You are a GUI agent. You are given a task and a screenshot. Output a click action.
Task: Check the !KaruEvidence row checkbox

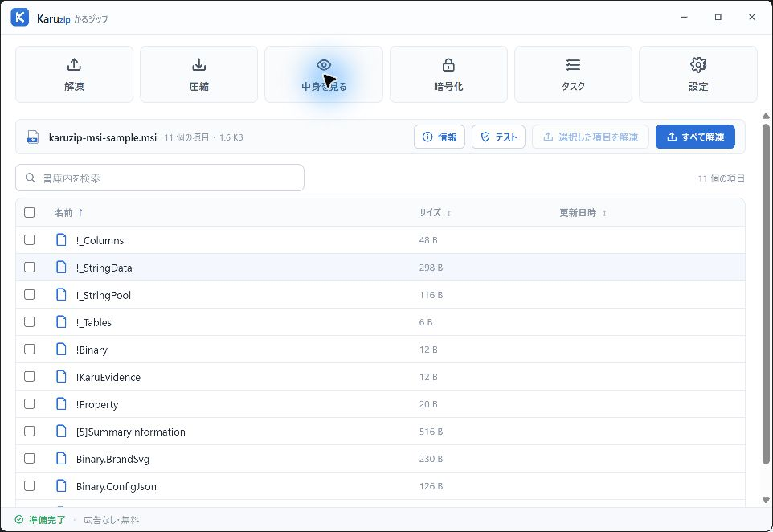coord(30,377)
